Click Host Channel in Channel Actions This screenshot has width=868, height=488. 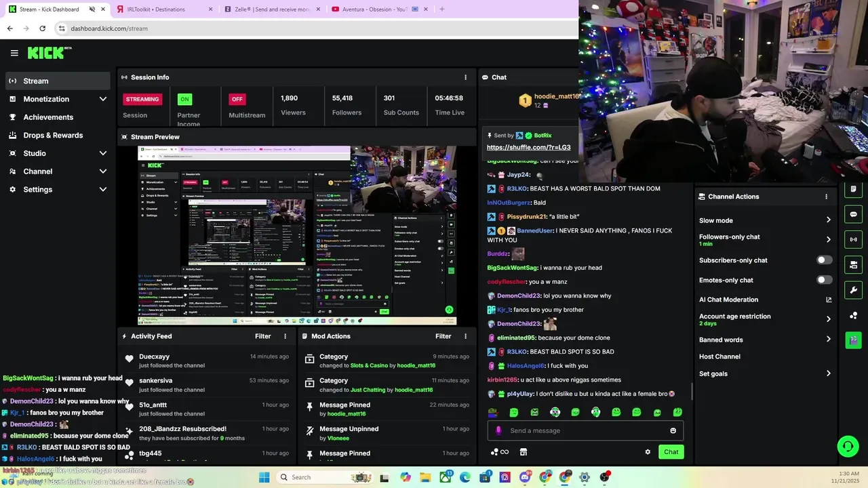click(719, 357)
